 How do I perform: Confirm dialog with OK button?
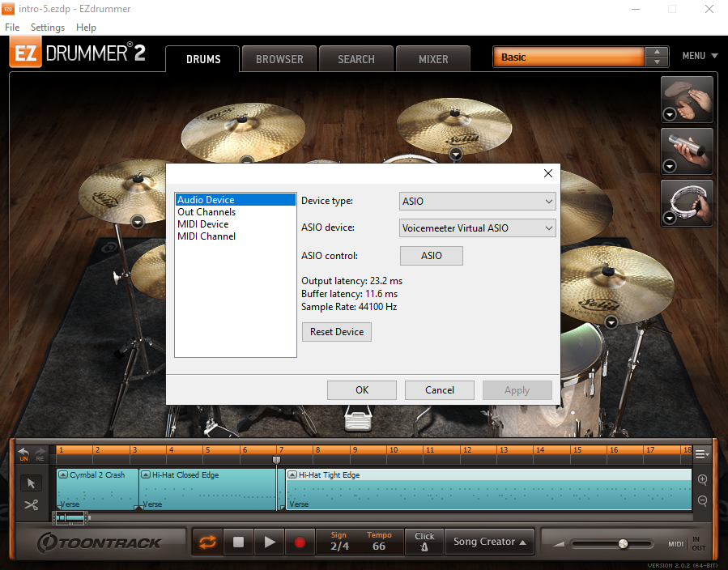[x=362, y=390]
